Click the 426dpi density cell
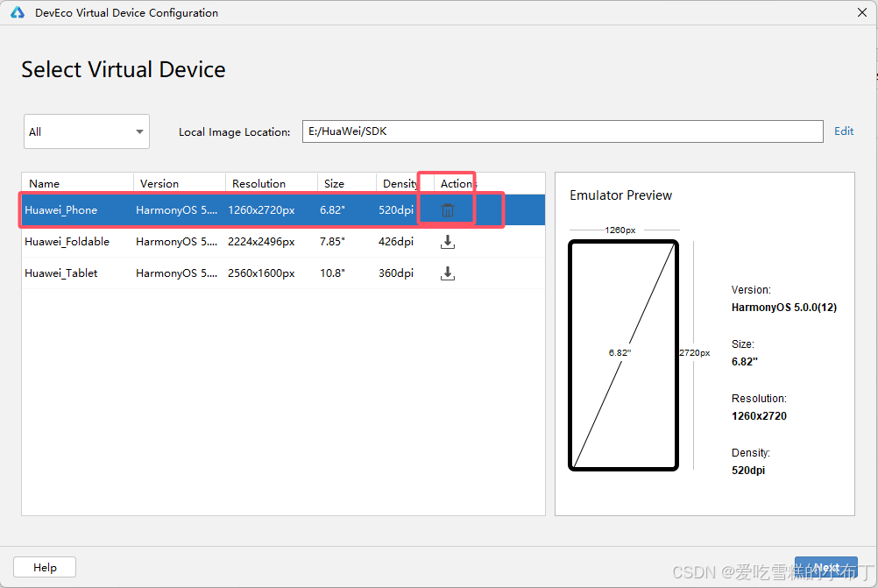The image size is (878, 588). [x=396, y=242]
